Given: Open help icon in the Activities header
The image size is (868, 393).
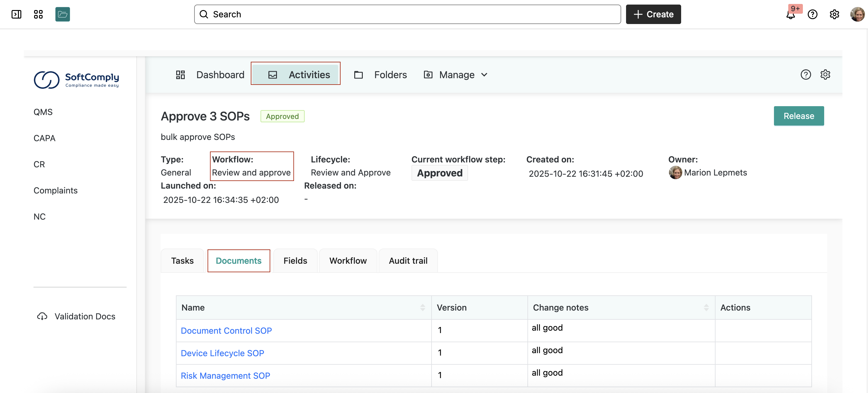Looking at the screenshot, I should [x=806, y=75].
